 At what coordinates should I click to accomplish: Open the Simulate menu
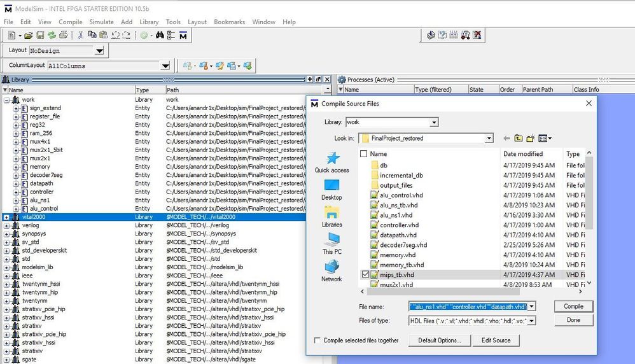[x=101, y=22]
